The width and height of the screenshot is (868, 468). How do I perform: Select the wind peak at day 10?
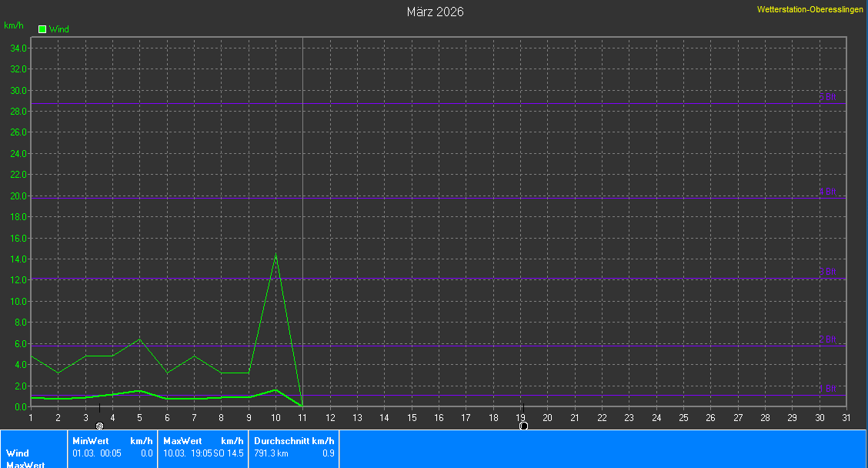point(275,255)
